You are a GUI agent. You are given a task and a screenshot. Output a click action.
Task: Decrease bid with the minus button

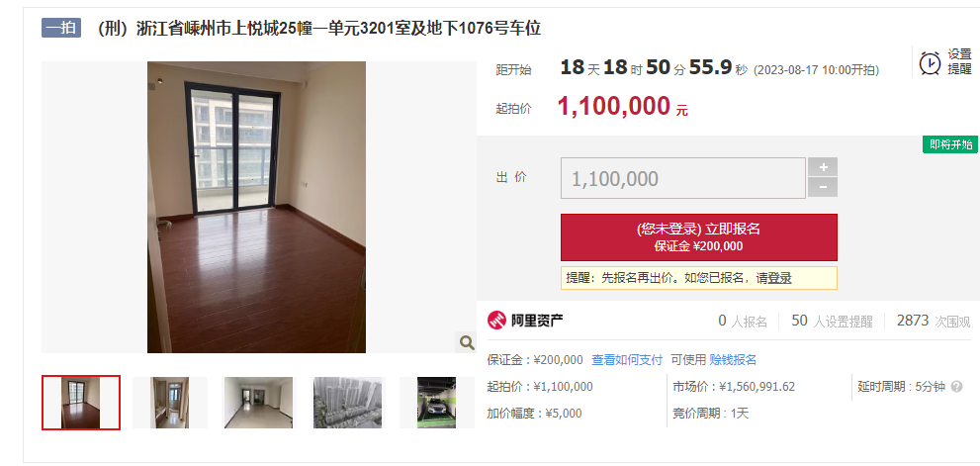823,187
